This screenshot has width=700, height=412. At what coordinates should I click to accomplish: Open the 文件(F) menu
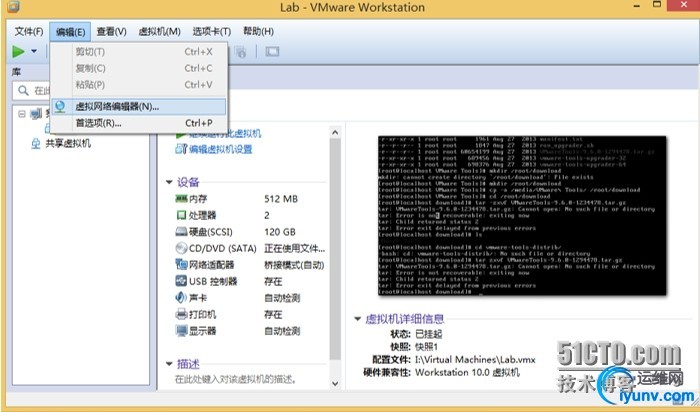point(29,32)
